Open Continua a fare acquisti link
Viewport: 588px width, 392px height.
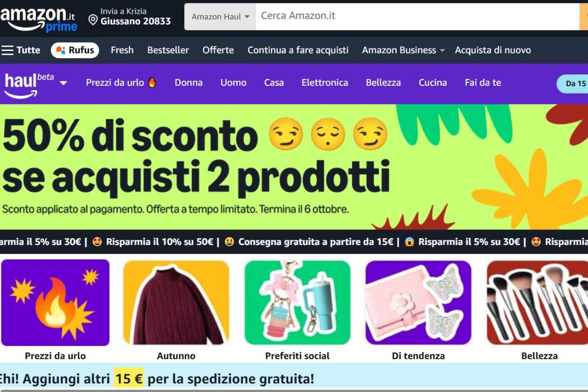pyautogui.click(x=298, y=50)
